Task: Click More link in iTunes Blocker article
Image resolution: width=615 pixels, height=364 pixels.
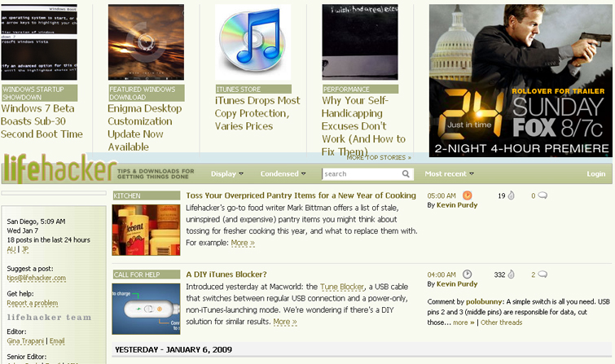Action: coord(285,322)
